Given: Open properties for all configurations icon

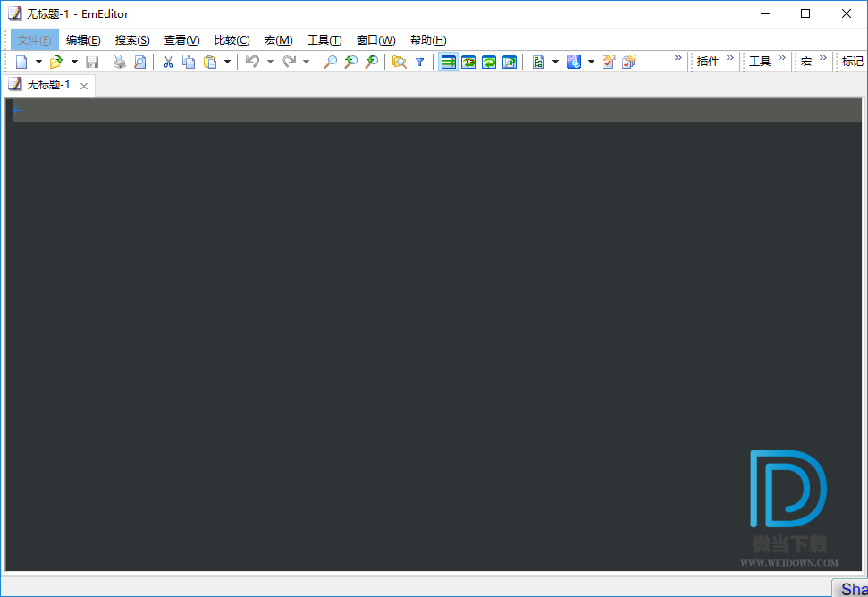Looking at the screenshot, I should [629, 62].
